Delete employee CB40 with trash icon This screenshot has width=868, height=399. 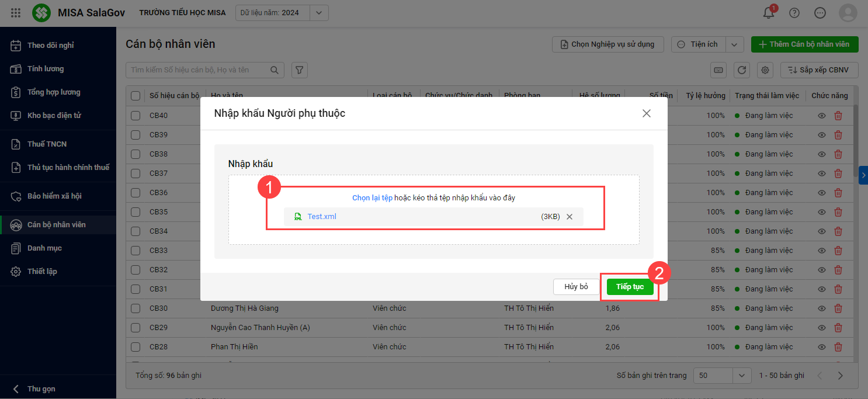[838, 116]
